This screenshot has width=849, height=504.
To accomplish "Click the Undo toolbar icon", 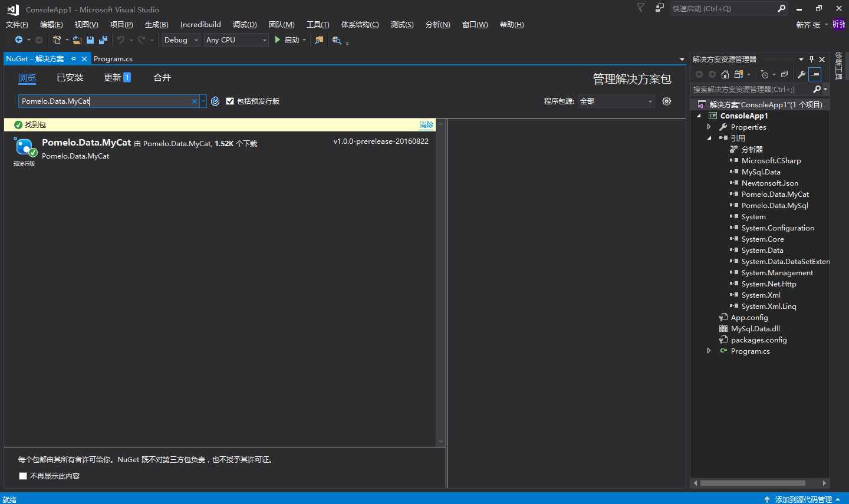I will pyautogui.click(x=121, y=40).
